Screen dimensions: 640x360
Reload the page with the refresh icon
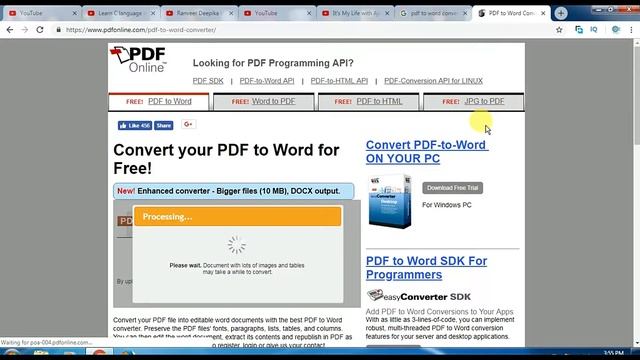click(40, 30)
